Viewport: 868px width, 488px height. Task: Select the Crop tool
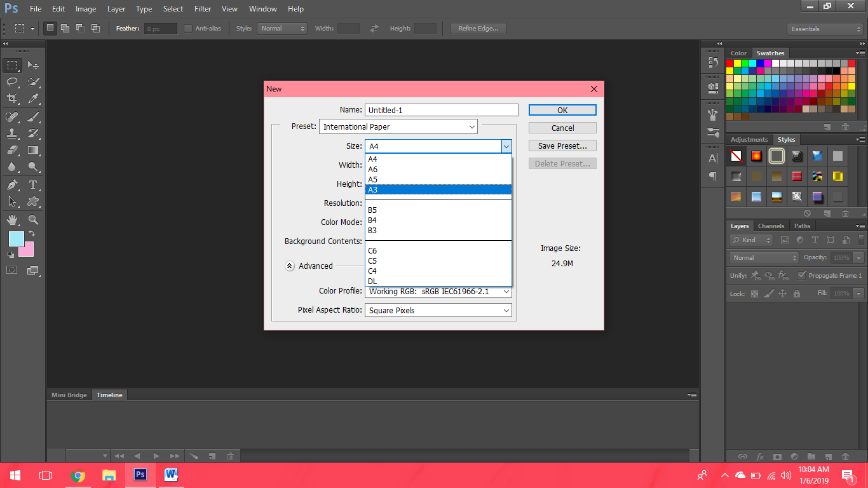pyautogui.click(x=12, y=98)
